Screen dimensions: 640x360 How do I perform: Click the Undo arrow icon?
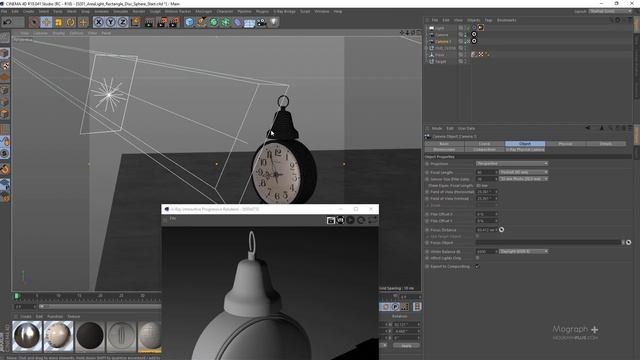click(x=7, y=22)
